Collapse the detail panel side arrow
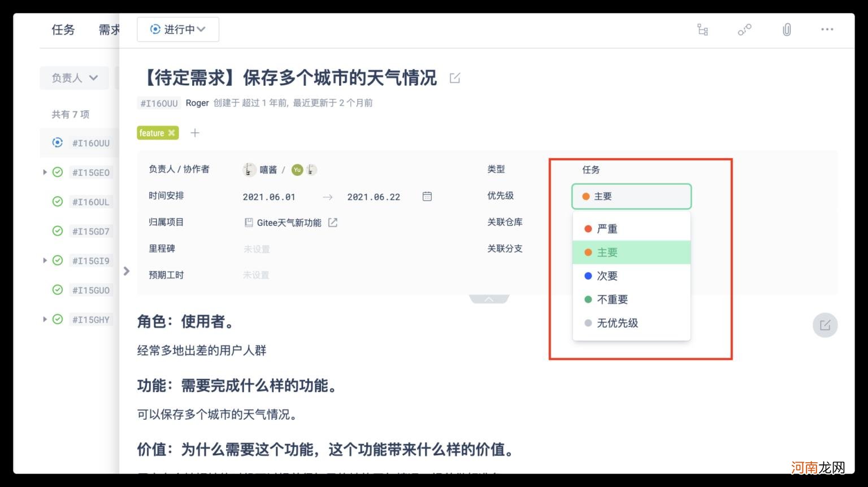Image resolution: width=868 pixels, height=487 pixels. [x=127, y=271]
